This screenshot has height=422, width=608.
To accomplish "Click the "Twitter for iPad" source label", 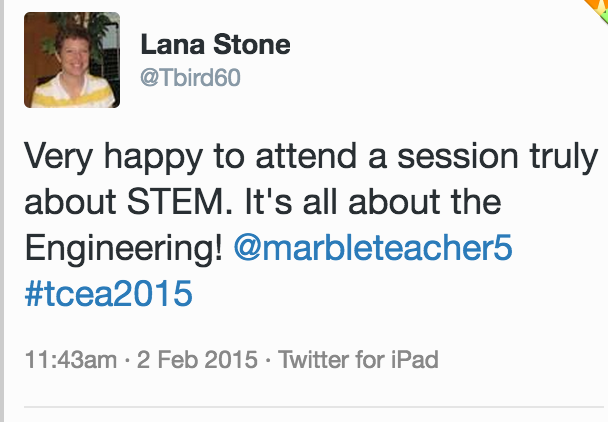I will point(358,359).
